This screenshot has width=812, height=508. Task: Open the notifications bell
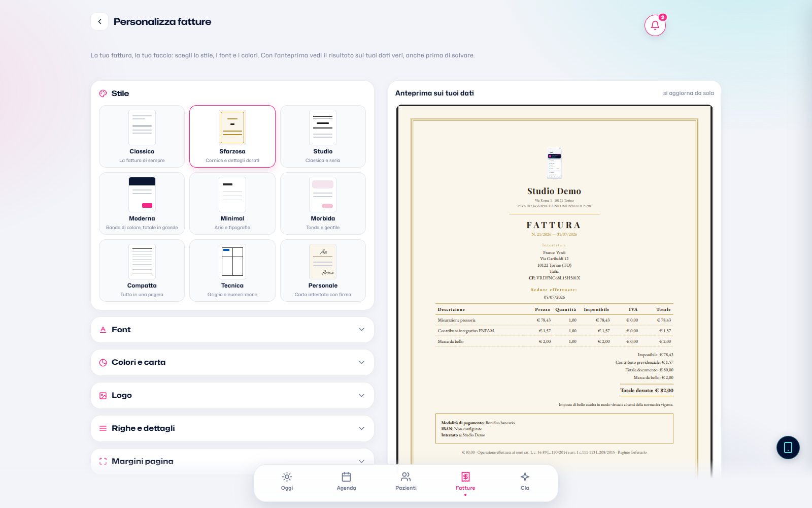point(655,25)
